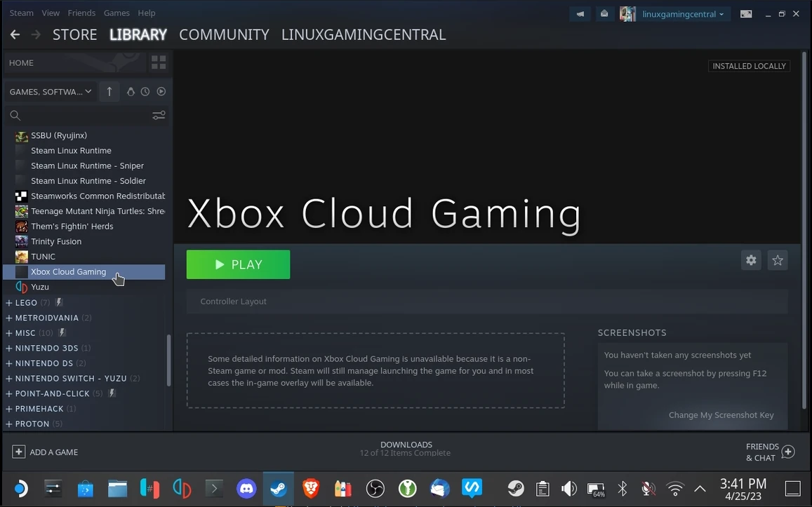812x507 pixels.
Task: Open clipboard tray icon
Action: click(x=543, y=488)
